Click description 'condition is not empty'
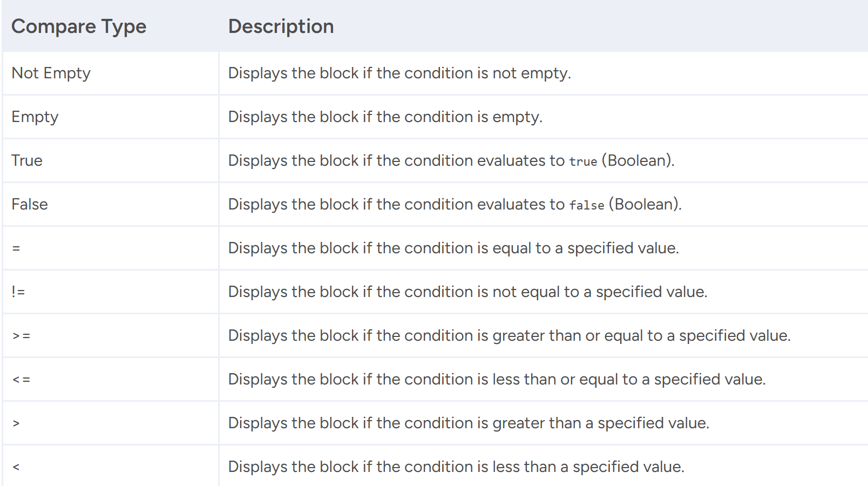868x486 pixels. (399, 73)
